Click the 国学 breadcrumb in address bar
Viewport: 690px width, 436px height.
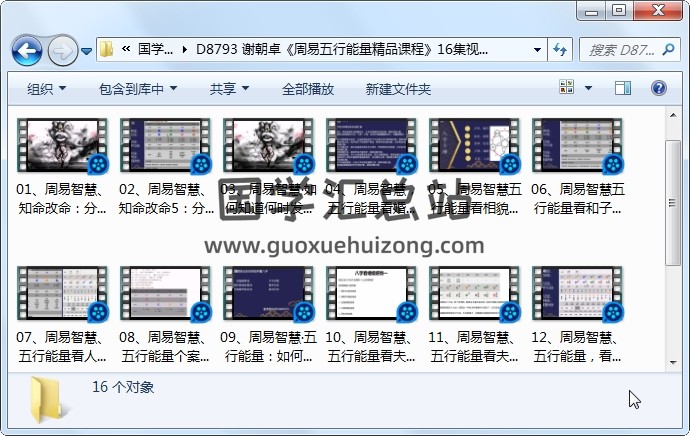click(x=155, y=49)
